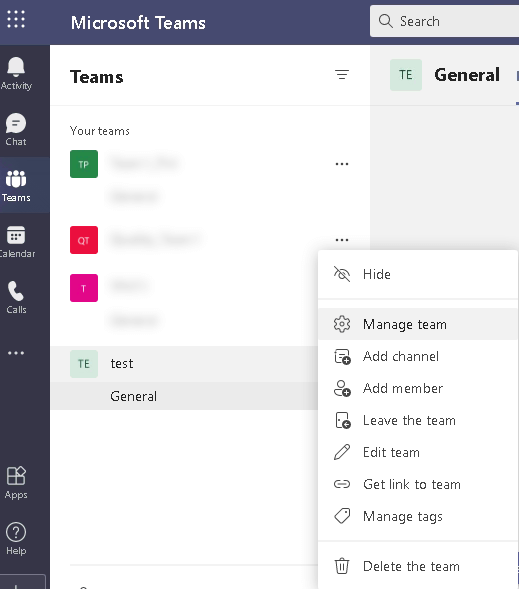The height and width of the screenshot is (589, 519).
Task: Select the test team row
Action: (x=184, y=364)
